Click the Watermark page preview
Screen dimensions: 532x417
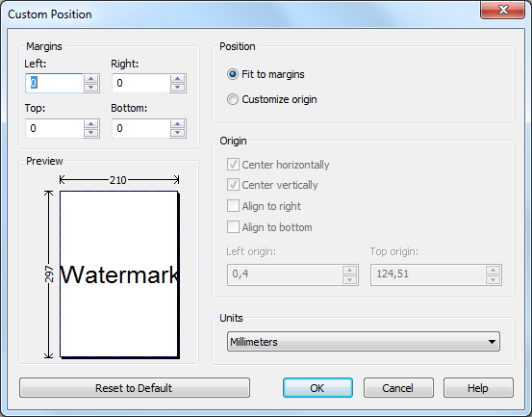pos(119,274)
